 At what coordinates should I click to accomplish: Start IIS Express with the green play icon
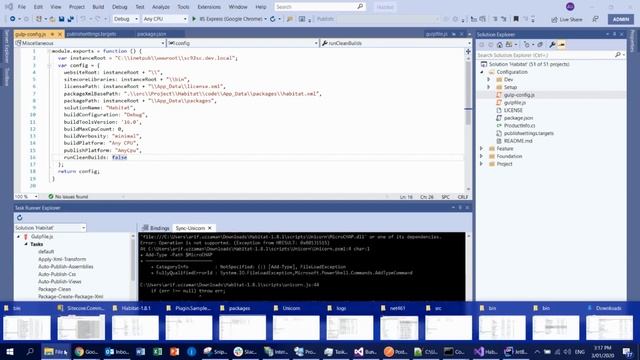point(194,19)
